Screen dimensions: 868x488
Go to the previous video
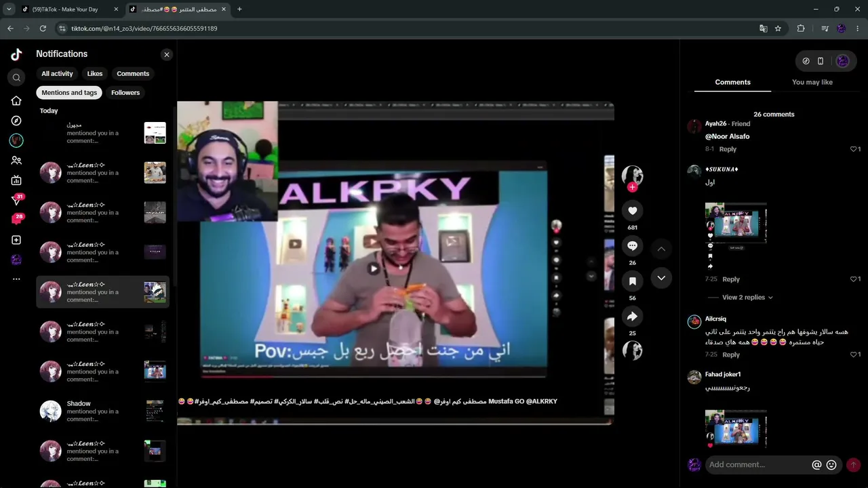[x=661, y=249]
